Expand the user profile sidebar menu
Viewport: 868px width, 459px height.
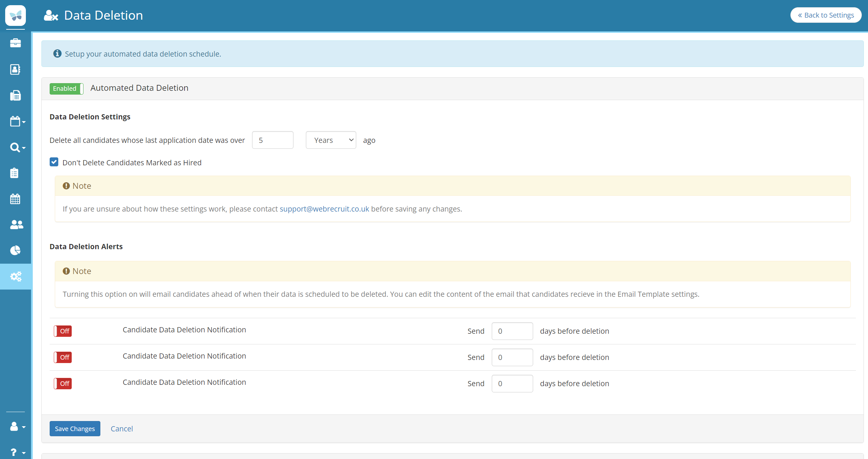click(17, 427)
